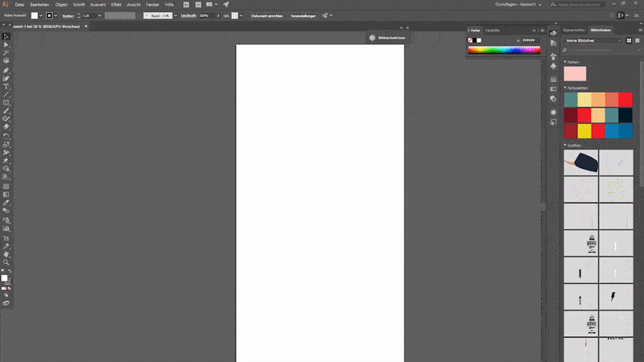The height and width of the screenshot is (362, 644).
Task: Select the black swatch in Farbe panel
Action: coord(474,40)
